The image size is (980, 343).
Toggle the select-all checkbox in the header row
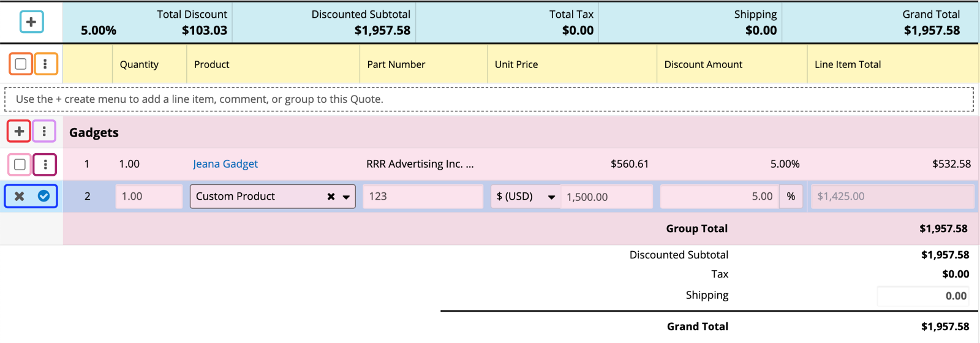[21, 64]
